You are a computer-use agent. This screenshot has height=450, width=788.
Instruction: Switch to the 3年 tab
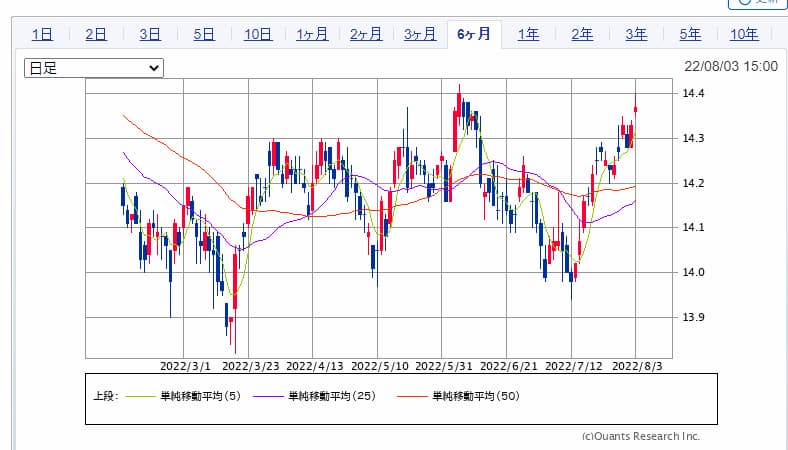pyautogui.click(x=636, y=34)
